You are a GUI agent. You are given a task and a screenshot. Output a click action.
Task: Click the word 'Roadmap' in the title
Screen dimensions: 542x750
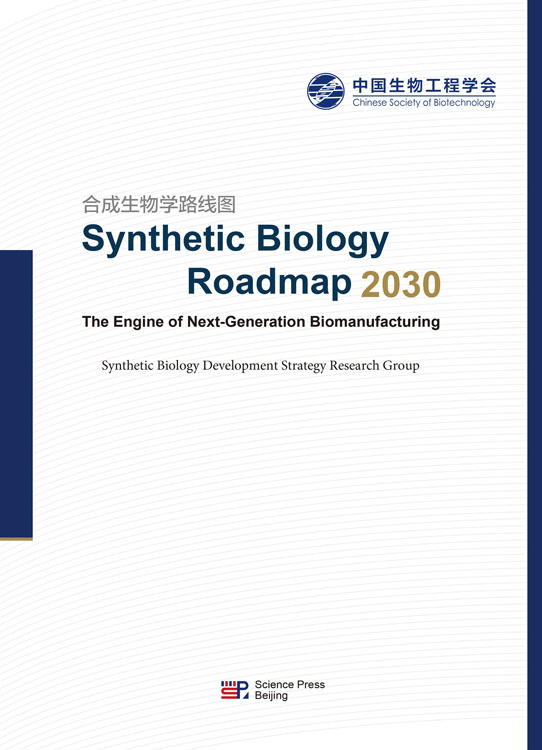(269, 282)
